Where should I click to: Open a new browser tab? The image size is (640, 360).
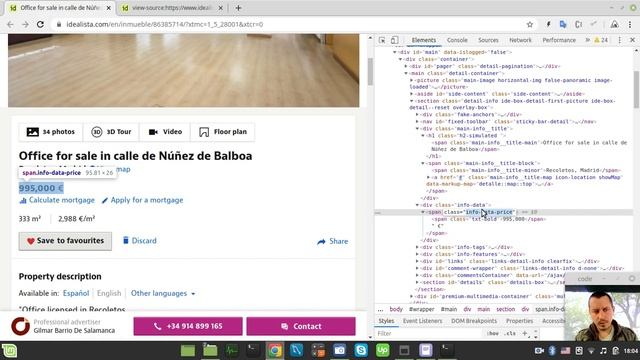(238, 8)
